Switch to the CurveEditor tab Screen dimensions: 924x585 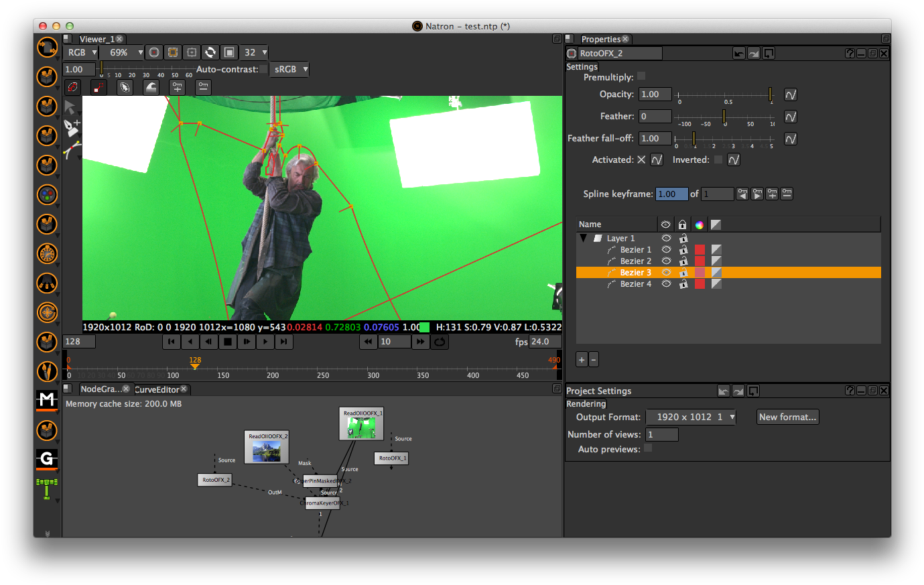point(156,389)
